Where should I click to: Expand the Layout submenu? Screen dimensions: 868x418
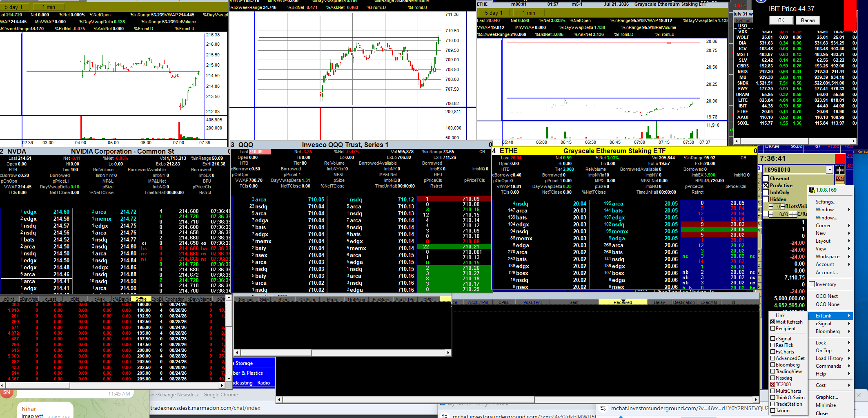coord(830,241)
